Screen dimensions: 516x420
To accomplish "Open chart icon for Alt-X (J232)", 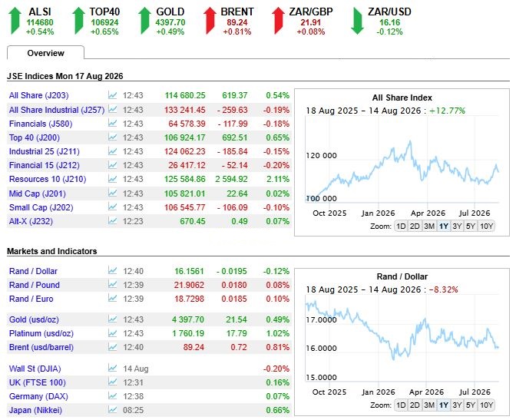I will click(x=113, y=221).
